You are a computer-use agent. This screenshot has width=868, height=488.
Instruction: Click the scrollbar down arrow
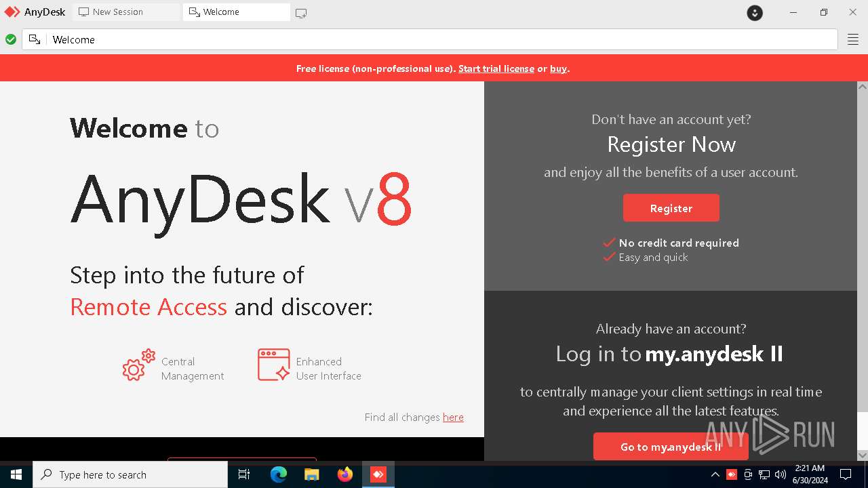pyautogui.click(x=863, y=455)
